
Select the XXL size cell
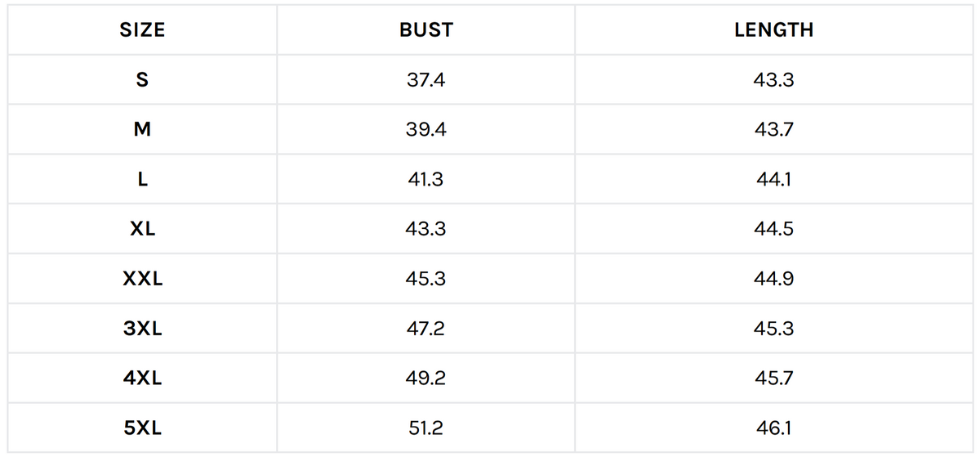[142, 280]
